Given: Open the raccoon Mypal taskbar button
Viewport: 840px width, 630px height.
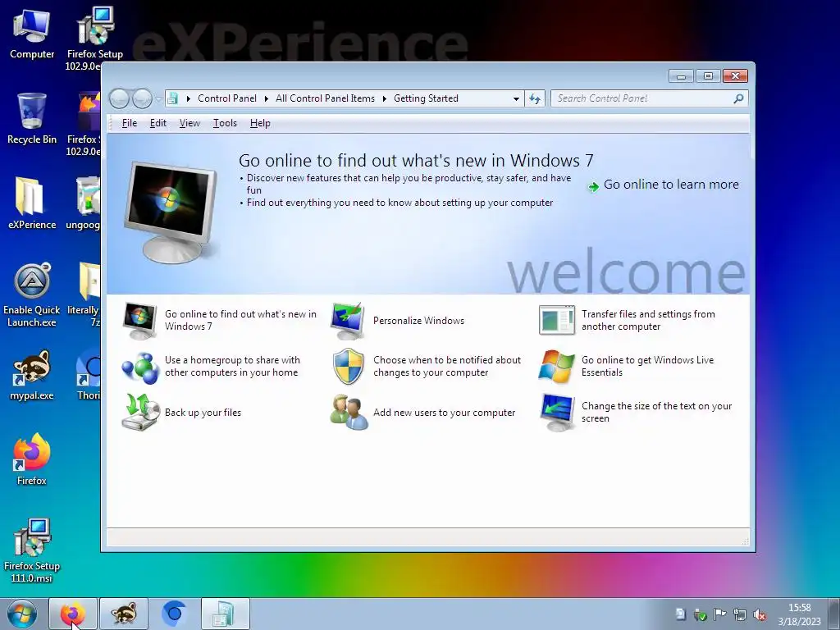Looking at the screenshot, I should point(124,614).
